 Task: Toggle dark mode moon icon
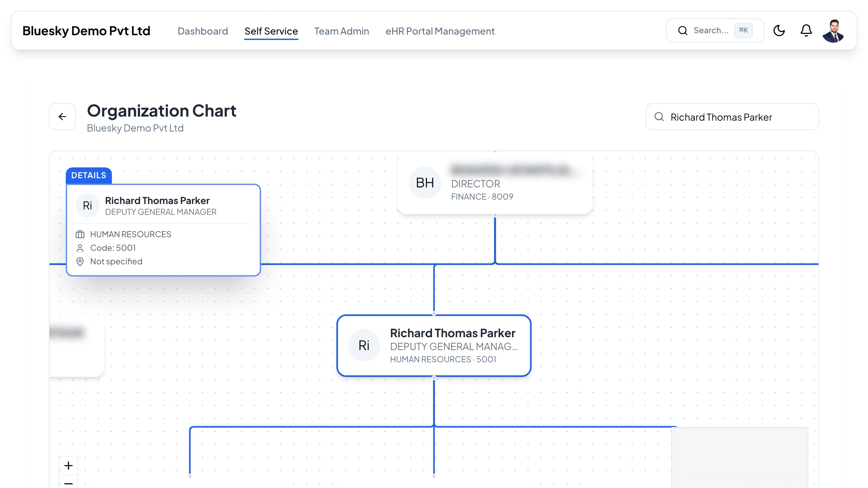pyautogui.click(x=779, y=30)
